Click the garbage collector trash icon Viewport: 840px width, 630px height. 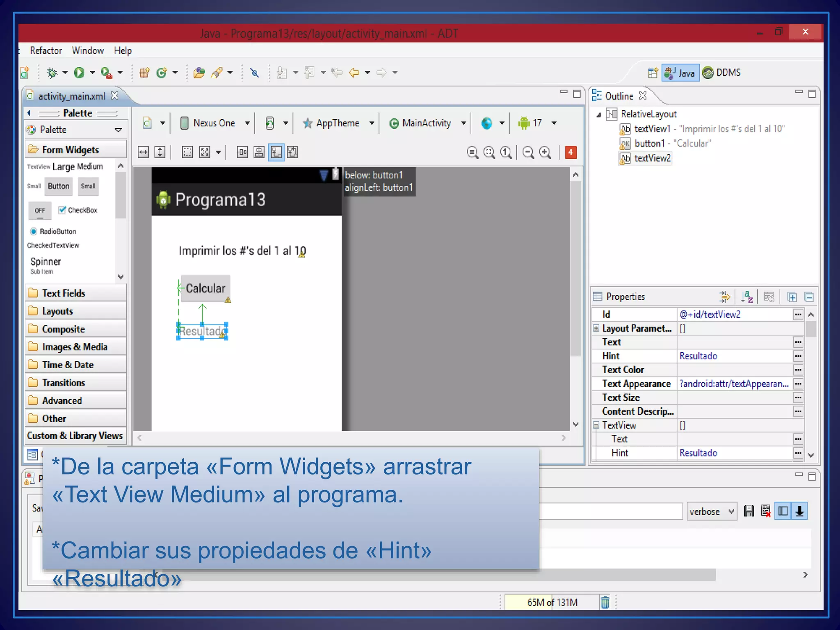(x=605, y=602)
